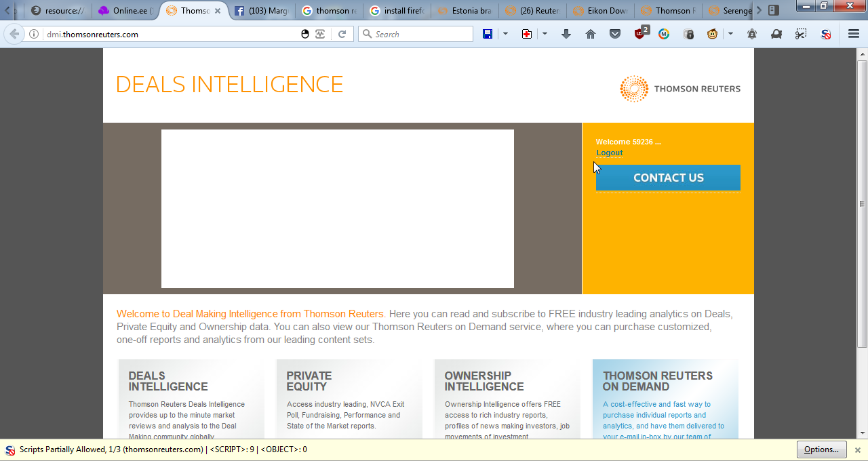This screenshot has height=461, width=868.
Task: Click the mouse-shaped icon in the address bar
Action: pos(305,34)
